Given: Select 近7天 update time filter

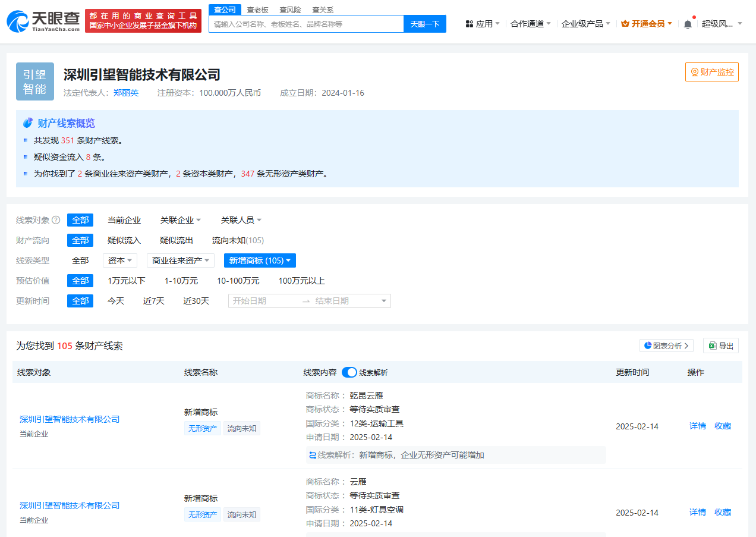Looking at the screenshot, I should point(153,301).
